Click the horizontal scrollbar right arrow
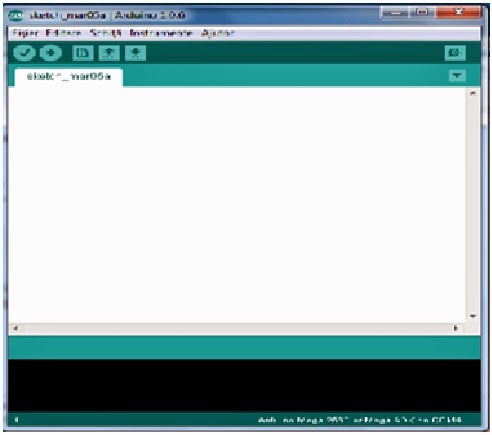 click(456, 328)
